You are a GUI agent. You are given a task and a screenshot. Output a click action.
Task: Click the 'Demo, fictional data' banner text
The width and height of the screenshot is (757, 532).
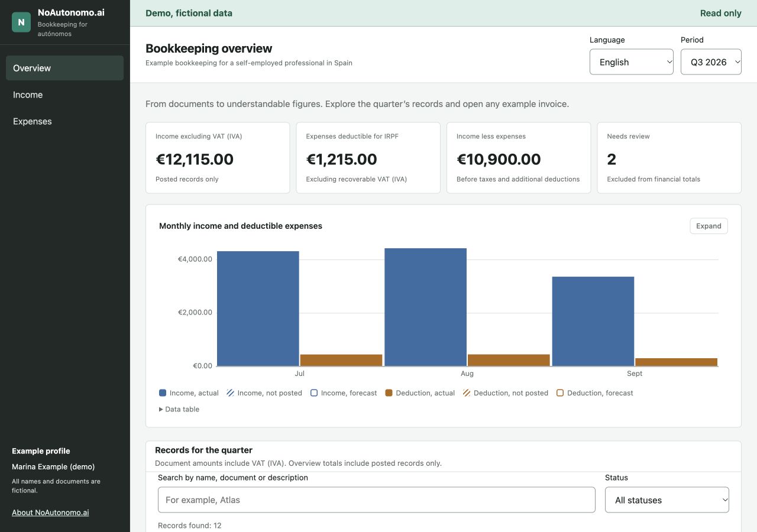pyautogui.click(x=189, y=13)
